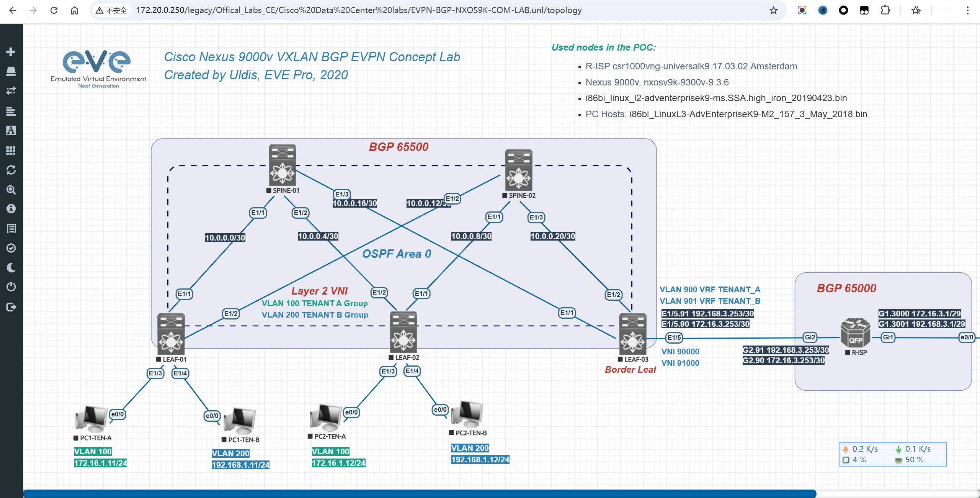
Task: Toggle night mode moon icon
Action: pos(11,267)
